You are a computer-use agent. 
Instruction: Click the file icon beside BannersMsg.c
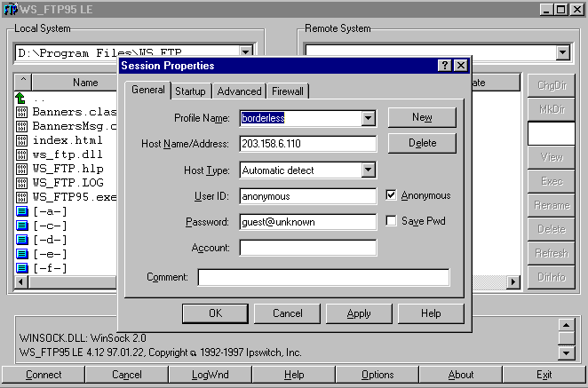pyautogui.click(x=21, y=126)
